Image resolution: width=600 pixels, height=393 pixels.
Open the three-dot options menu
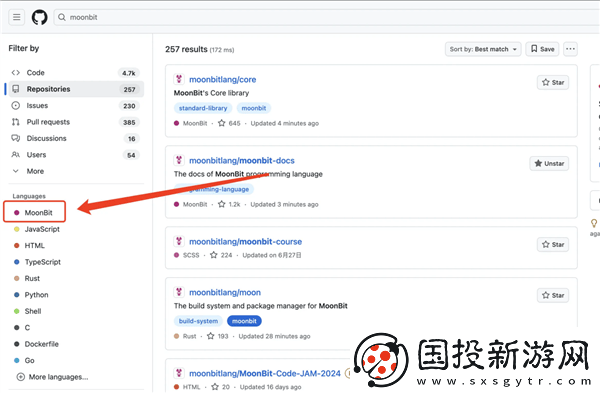click(x=571, y=49)
